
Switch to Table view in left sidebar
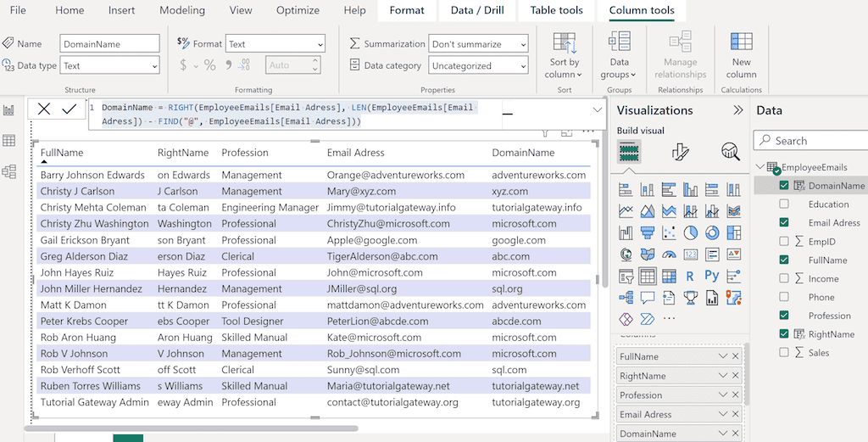8,141
